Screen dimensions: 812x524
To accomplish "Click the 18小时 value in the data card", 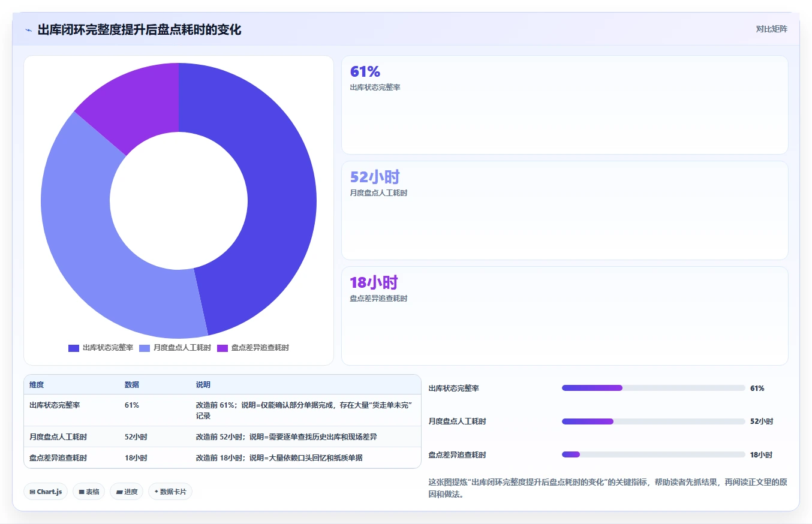I will [374, 283].
